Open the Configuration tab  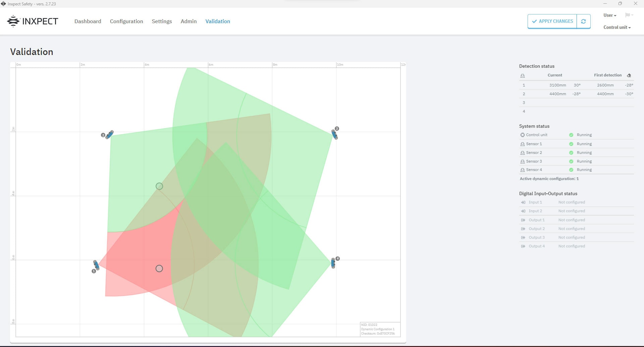coord(126,21)
